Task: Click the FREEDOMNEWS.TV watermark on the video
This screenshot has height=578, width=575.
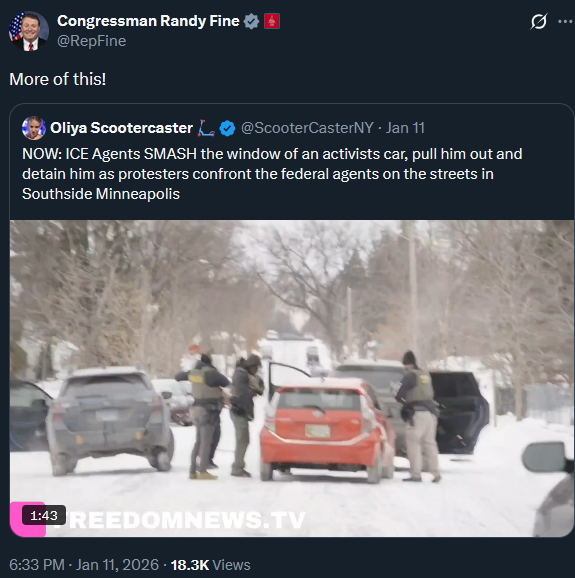Action: 181,520
